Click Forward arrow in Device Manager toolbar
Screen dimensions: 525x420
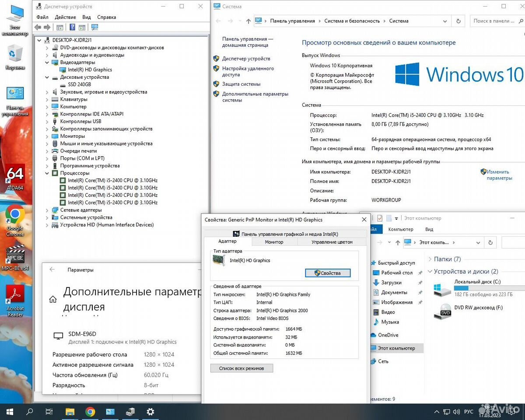(x=47, y=27)
